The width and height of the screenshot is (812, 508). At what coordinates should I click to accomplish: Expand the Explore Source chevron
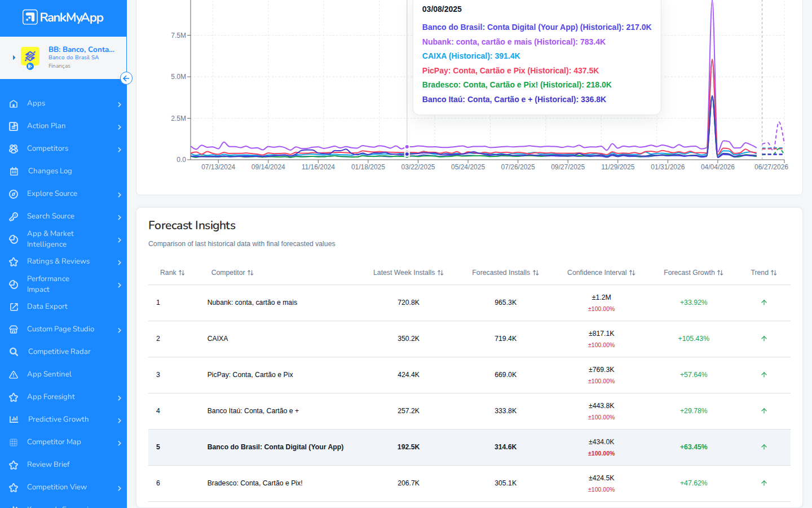(x=120, y=195)
